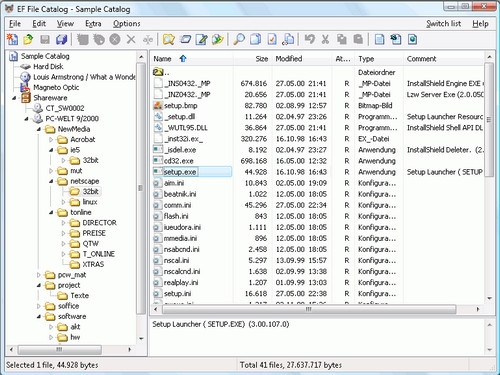Select the beatnik.ini file
This screenshot has height=375, width=500.
(x=180, y=194)
